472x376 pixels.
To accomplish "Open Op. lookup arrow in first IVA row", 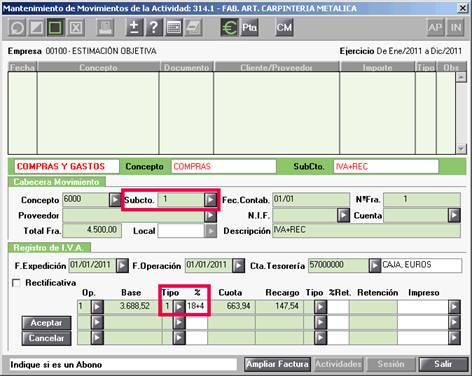I will [97, 307].
